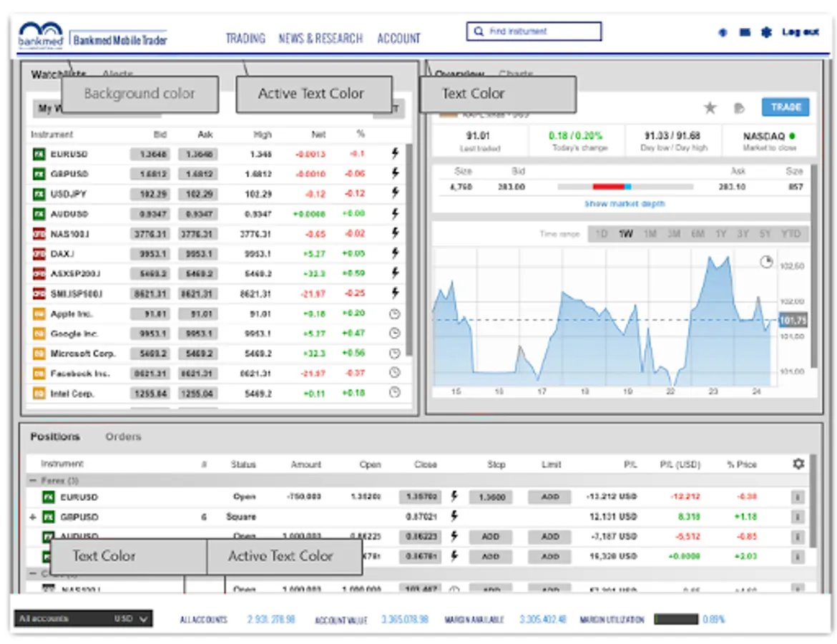This screenshot has width=837, height=644.
Task: Click the settings gear icon in top header
Action: click(x=766, y=32)
